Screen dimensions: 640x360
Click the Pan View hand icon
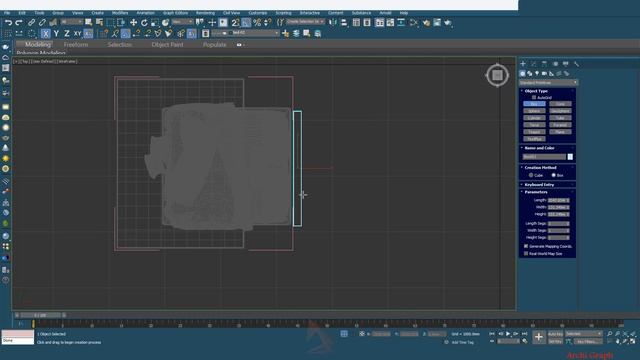[618, 341]
